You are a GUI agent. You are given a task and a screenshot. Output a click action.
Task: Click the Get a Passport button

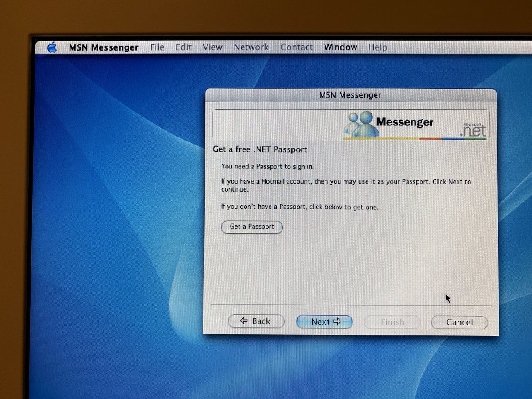pos(252,227)
